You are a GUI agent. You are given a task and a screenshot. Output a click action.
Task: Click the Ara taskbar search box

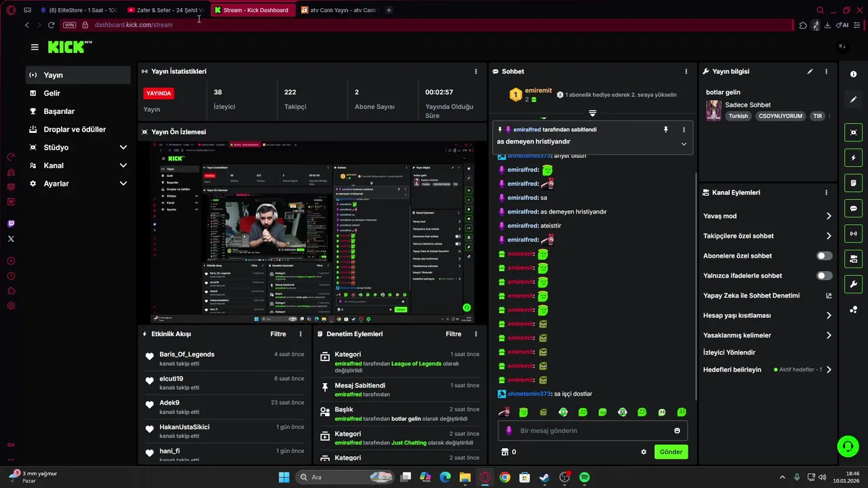[x=346, y=477]
